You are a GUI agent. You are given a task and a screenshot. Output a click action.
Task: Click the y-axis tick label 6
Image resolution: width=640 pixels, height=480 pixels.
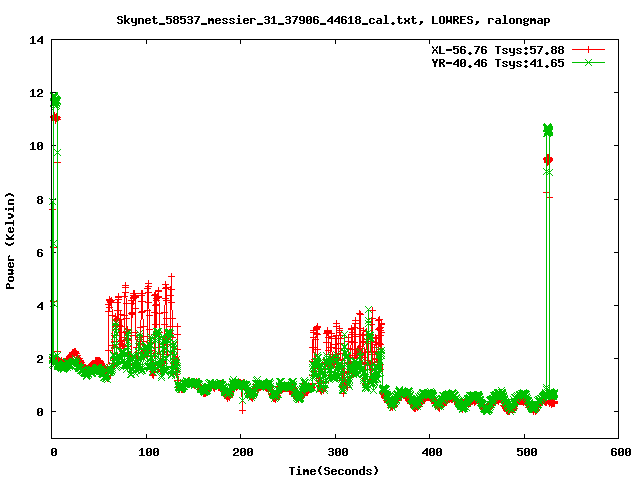(x=40, y=253)
